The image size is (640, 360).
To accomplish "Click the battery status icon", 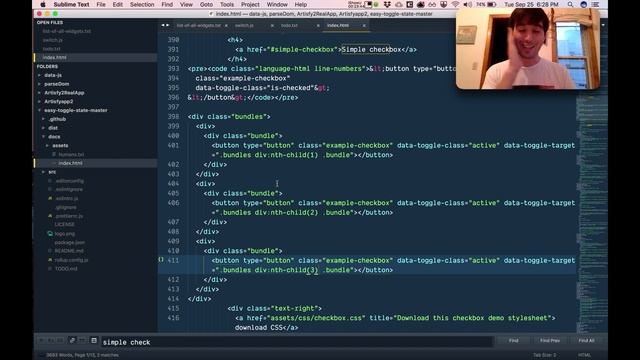I will tap(491, 4).
